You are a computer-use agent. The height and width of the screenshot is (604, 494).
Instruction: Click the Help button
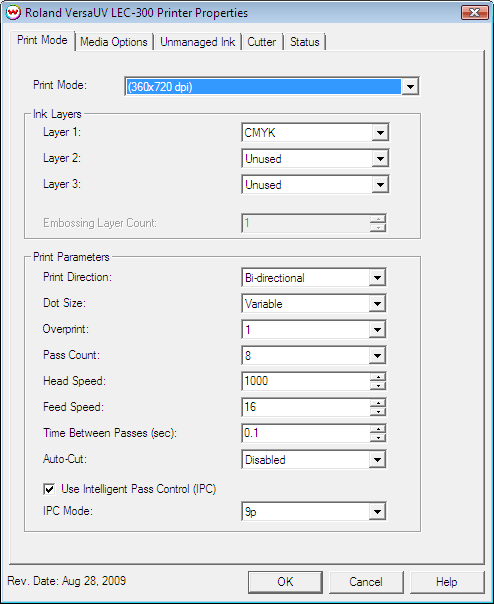(x=447, y=582)
